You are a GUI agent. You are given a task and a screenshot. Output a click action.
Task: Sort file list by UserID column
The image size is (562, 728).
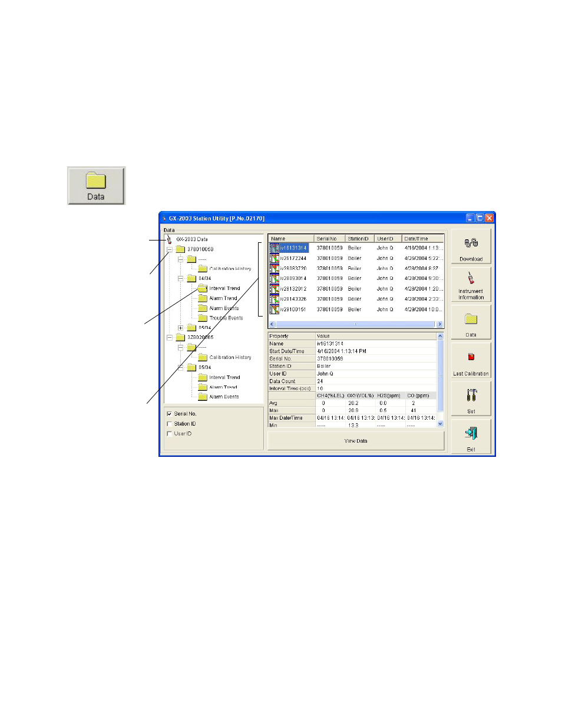388,239
